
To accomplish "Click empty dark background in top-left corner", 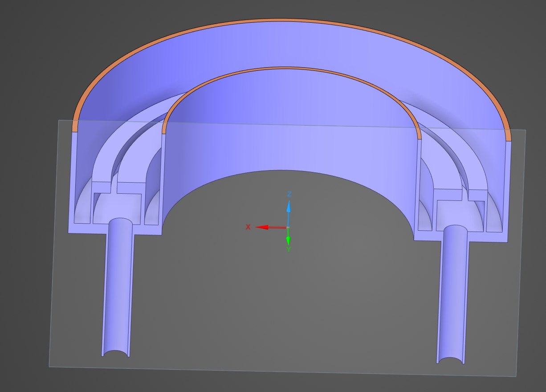I will pos(22,22).
